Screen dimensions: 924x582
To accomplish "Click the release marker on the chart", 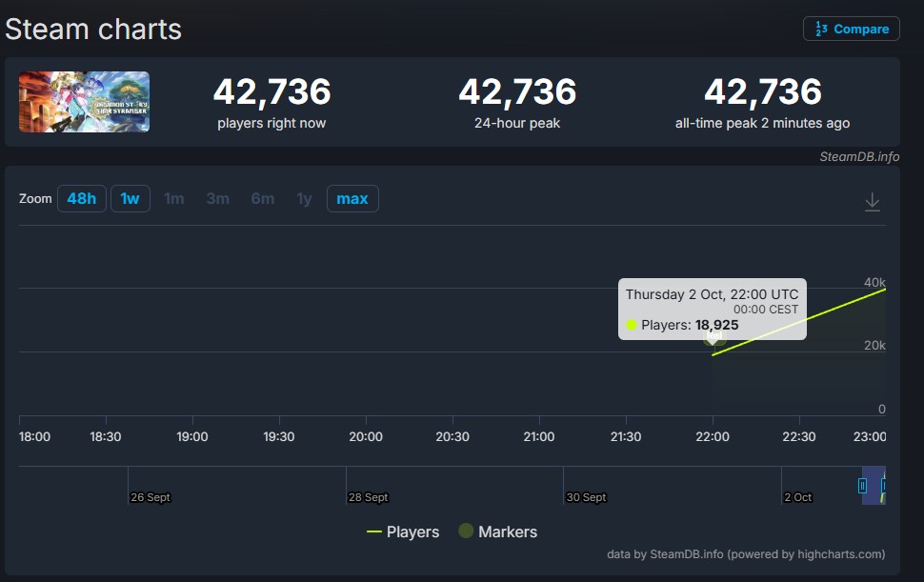I will 713,337.
